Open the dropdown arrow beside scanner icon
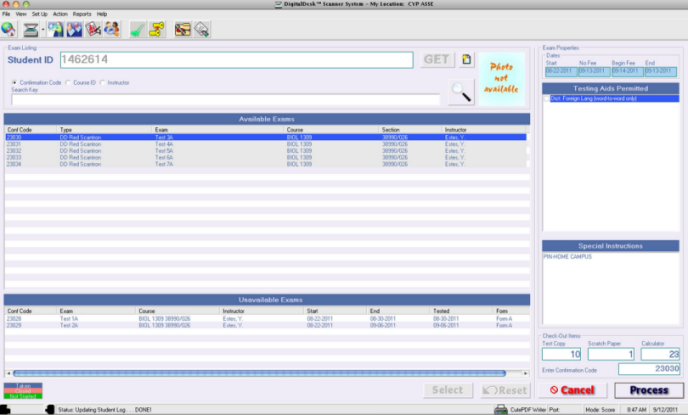This screenshot has width=688, height=415. click(x=45, y=30)
